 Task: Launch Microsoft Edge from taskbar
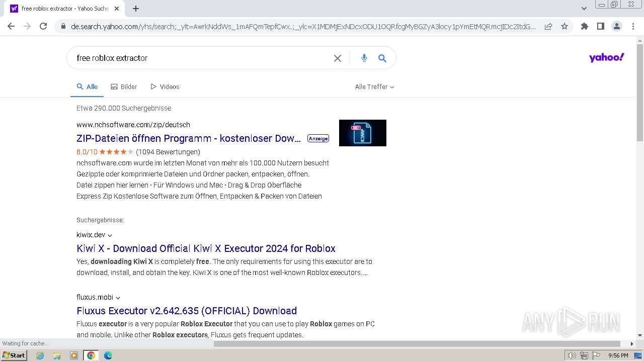coord(108,355)
